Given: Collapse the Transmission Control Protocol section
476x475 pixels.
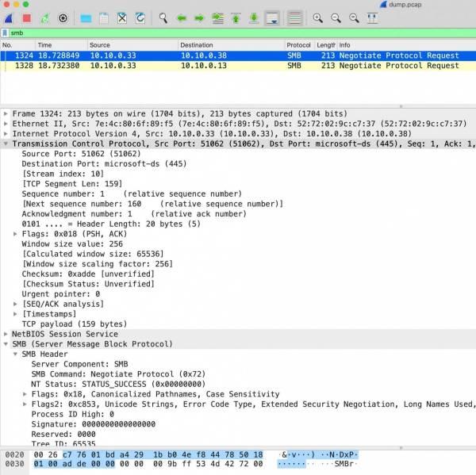Looking at the screenshot, I should point(6,144).
